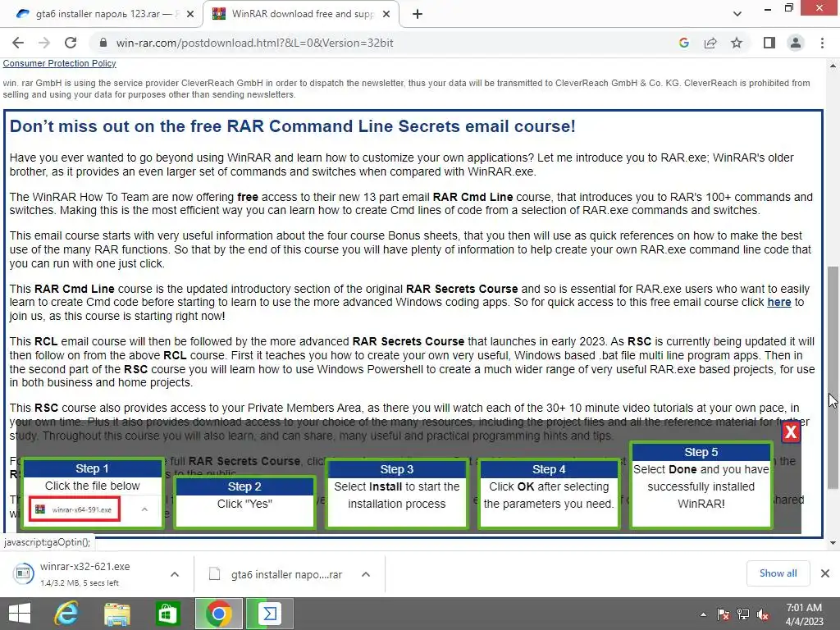Open the tab search dropdown arrow

tap(737, 14)
